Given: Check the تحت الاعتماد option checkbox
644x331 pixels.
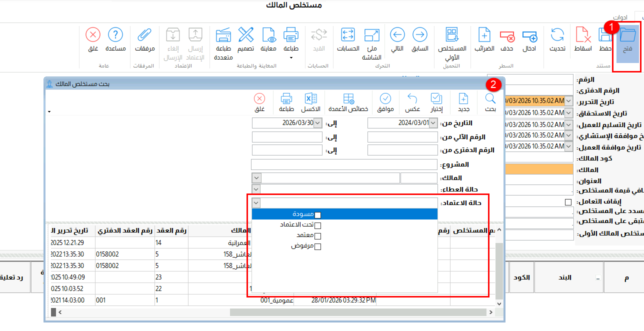Looking at the screenshot, I should [317, 225].
